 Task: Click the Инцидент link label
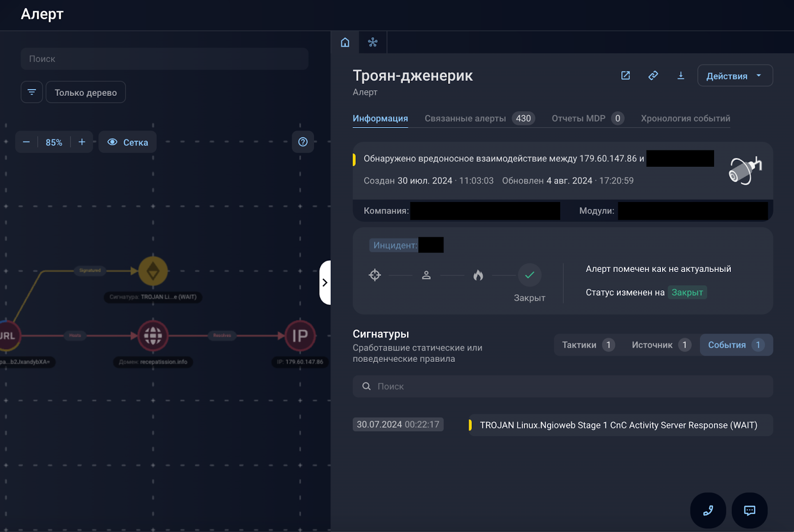click(x=395, y=245)
